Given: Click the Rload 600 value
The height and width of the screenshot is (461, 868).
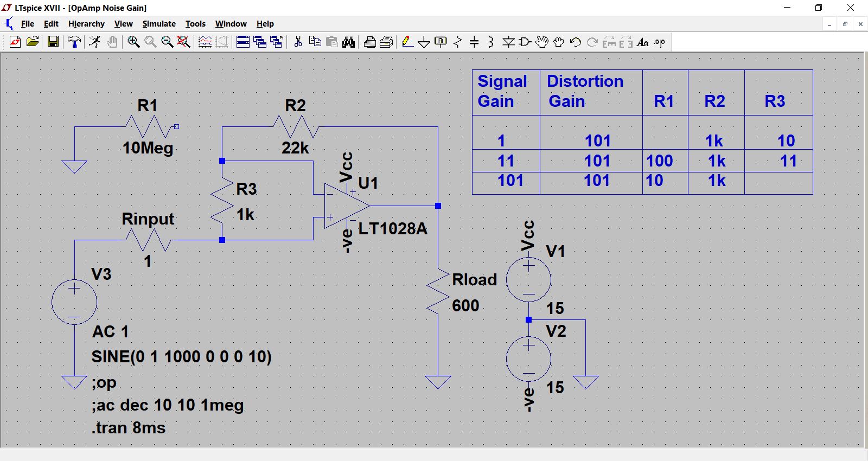Looking at the screenshot, I should 465,305.
